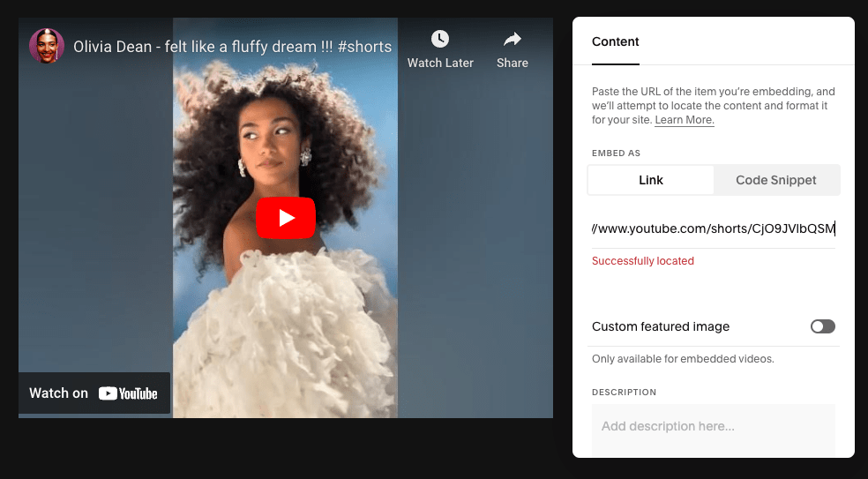The image size is (868, 479).
Task: Click the YouTube shorts URL field
Action: point(713,228)
